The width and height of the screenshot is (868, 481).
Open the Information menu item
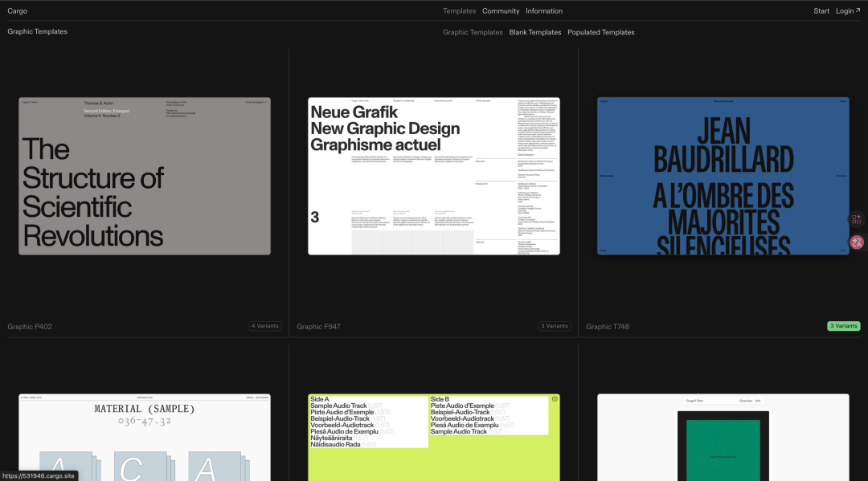[x=543, y=11]
